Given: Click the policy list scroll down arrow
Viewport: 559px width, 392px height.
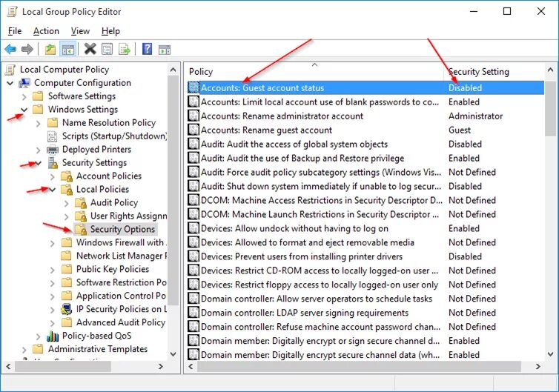Looking at the screenshot, I should click(x=550, y=354).
